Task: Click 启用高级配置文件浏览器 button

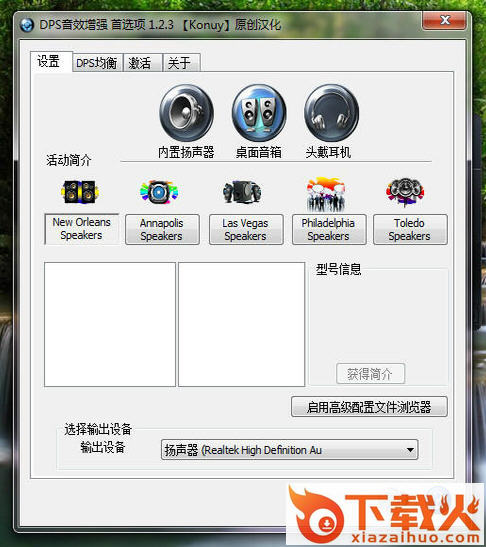Action: coord(369,407)
